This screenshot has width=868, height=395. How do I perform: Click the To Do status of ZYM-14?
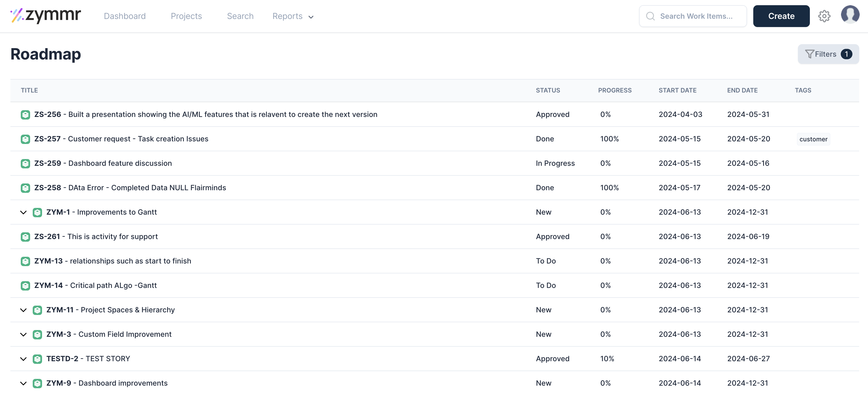[546, 285]
